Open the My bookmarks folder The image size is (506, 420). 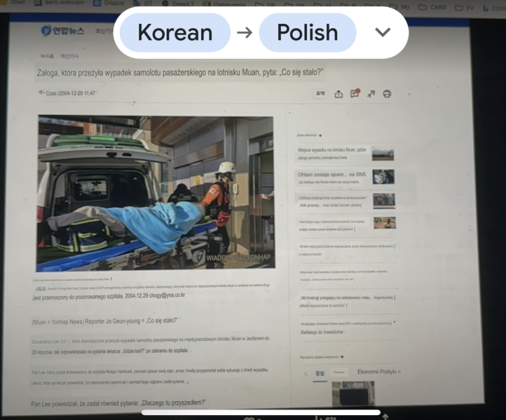click(399, 7)
